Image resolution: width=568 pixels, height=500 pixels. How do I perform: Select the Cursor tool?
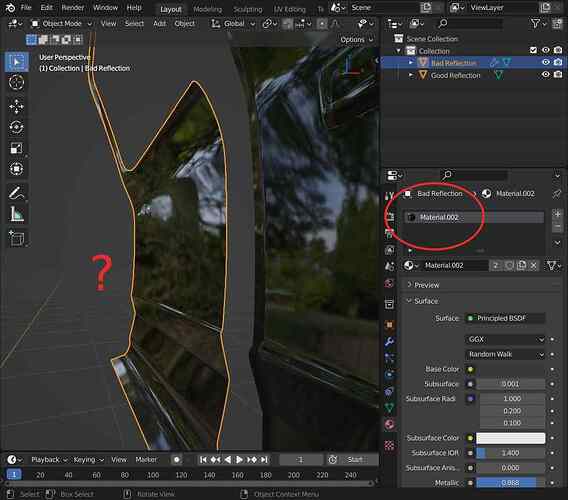coord(16,82)
